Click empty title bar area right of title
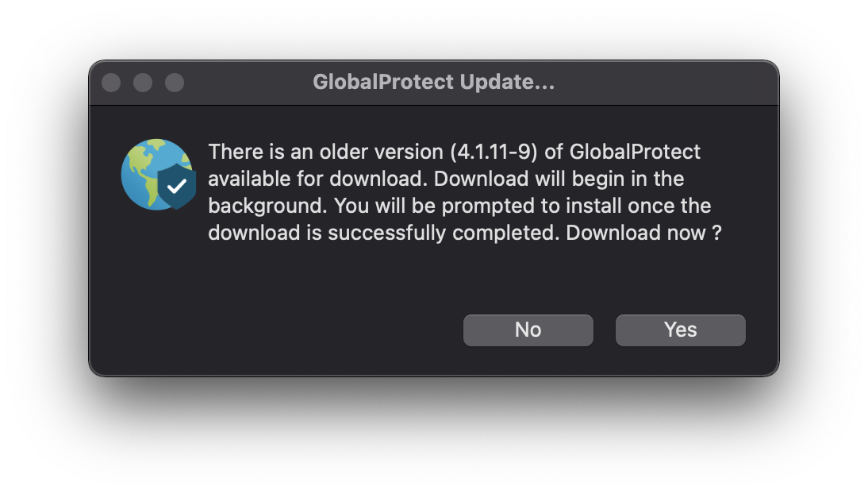868x494 pixels. (x=664, y=83)
